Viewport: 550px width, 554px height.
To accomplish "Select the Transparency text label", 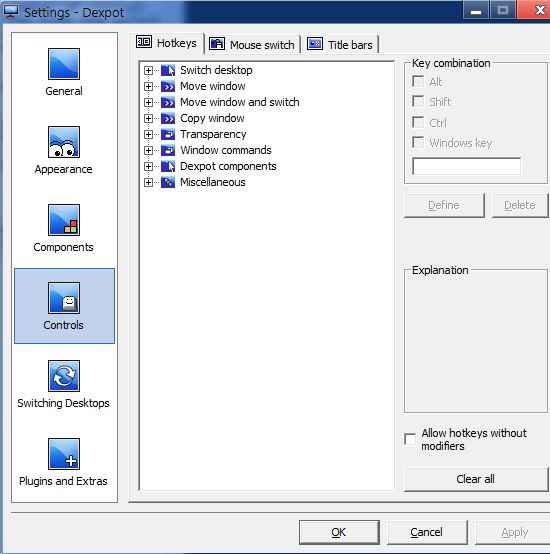I will [x=213, y=134].
